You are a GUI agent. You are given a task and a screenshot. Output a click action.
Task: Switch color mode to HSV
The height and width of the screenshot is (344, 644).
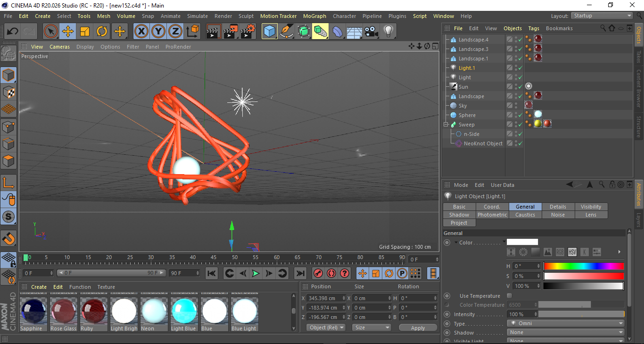572,252
